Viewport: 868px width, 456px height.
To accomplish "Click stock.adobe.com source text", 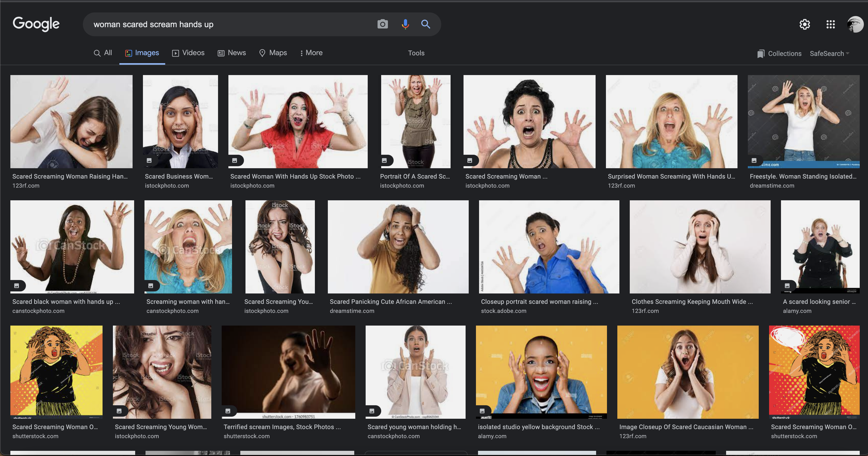I will tap(503, 311).
